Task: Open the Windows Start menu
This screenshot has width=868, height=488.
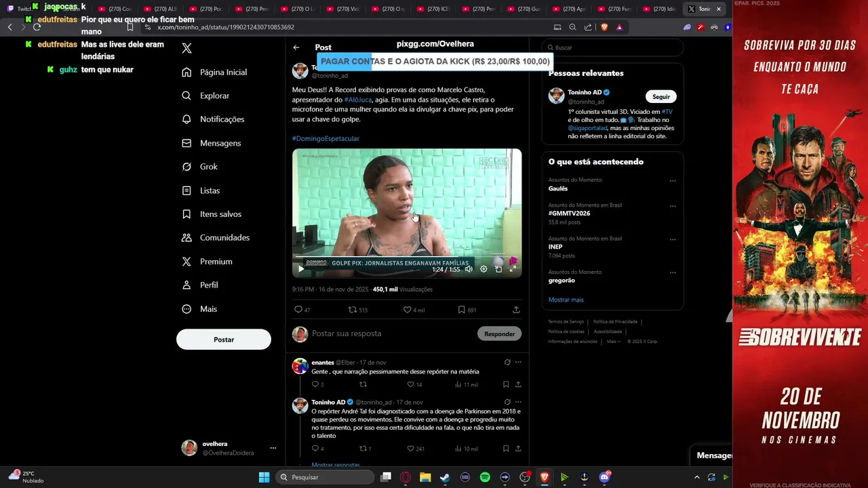Action: 264,477
